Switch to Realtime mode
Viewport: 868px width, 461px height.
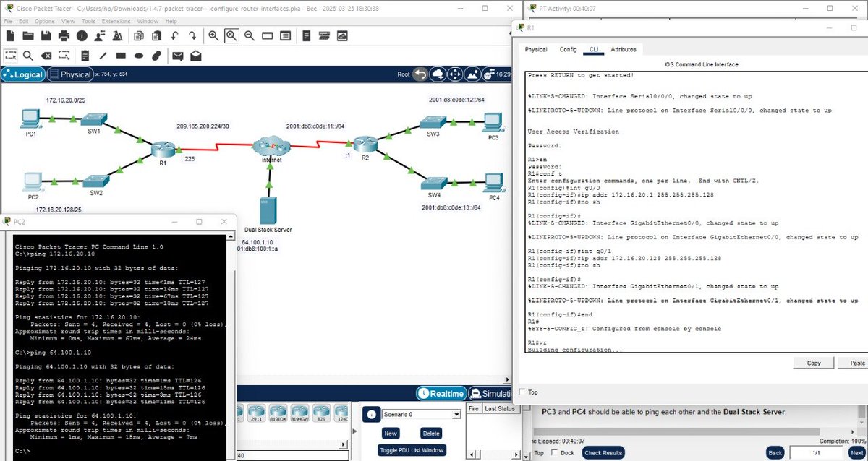[441, 393]
